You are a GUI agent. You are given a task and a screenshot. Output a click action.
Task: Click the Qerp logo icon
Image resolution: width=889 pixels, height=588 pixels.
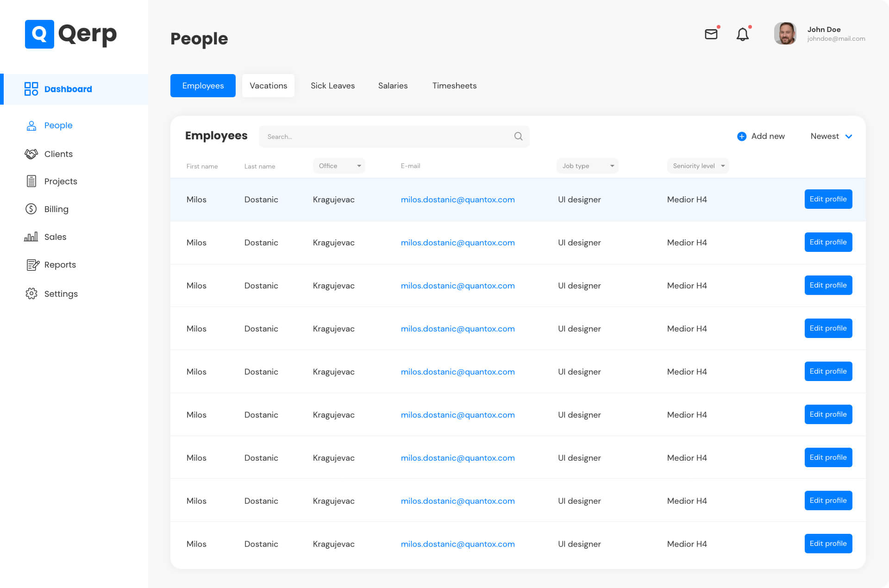pyautogui.click(x=39, y=34)
